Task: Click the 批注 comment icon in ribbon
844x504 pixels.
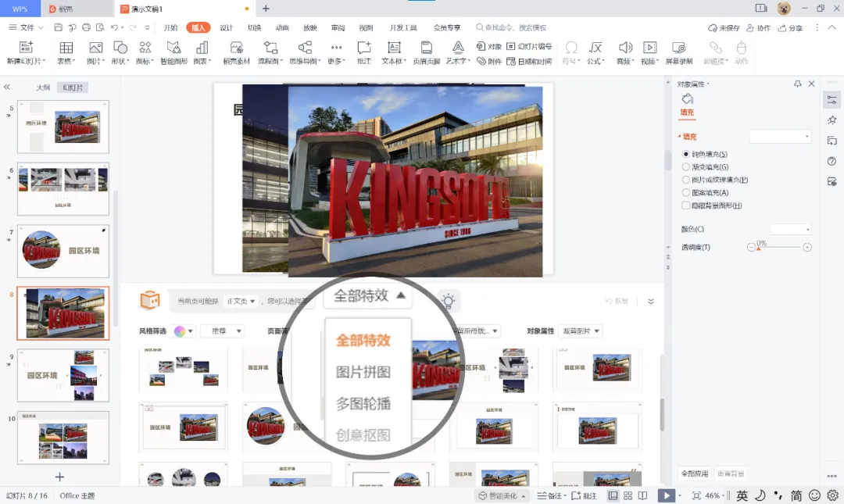Action: click(x=364, y=53)
